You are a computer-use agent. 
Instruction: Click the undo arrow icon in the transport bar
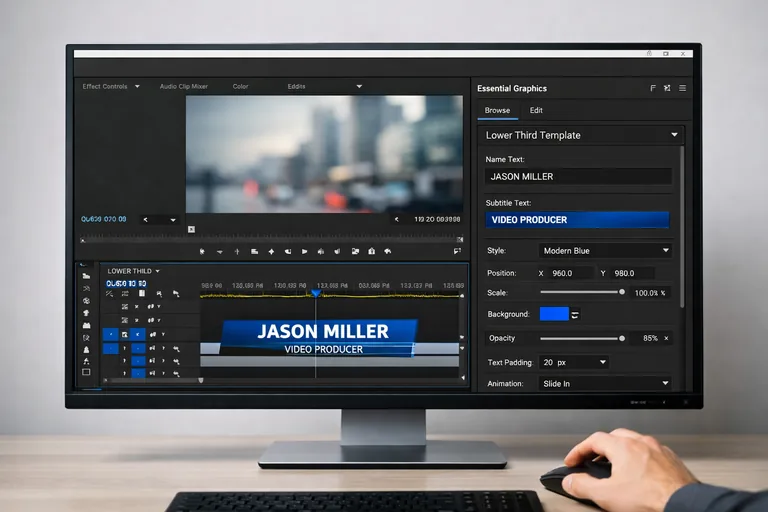(388, 251)
